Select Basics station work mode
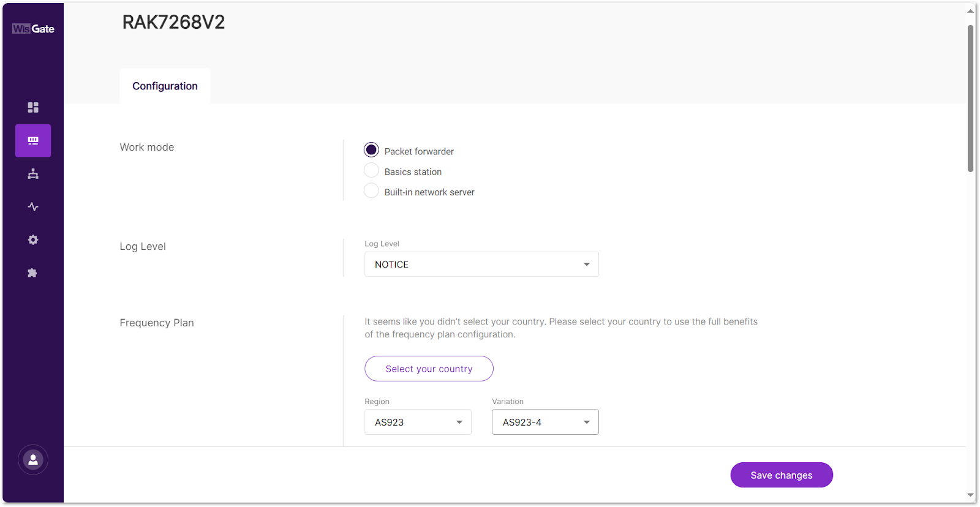Screen dimensions: 980x507 371,171
